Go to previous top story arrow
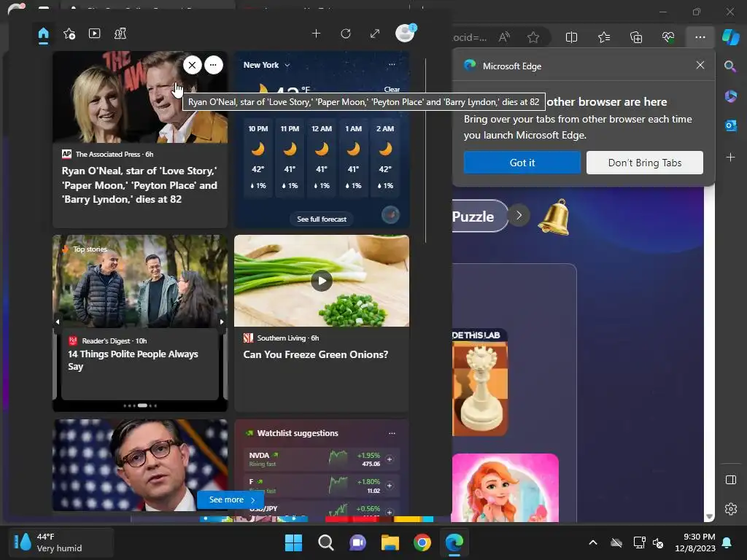This screenshot has width=747, height=560. pyautogui.click(x=58, y=322)
